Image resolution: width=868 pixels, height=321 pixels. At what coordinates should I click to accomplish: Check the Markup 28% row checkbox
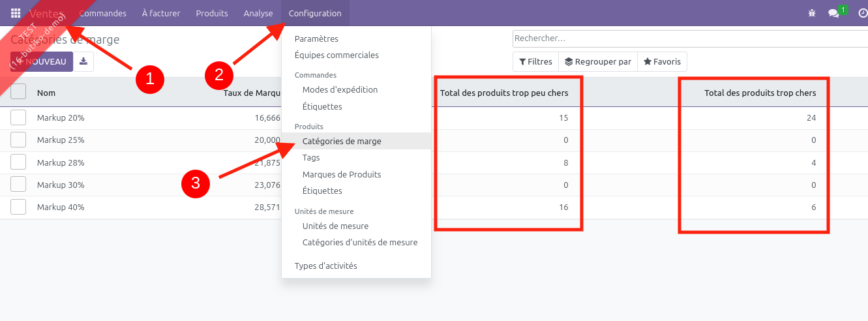coord(18,162)
